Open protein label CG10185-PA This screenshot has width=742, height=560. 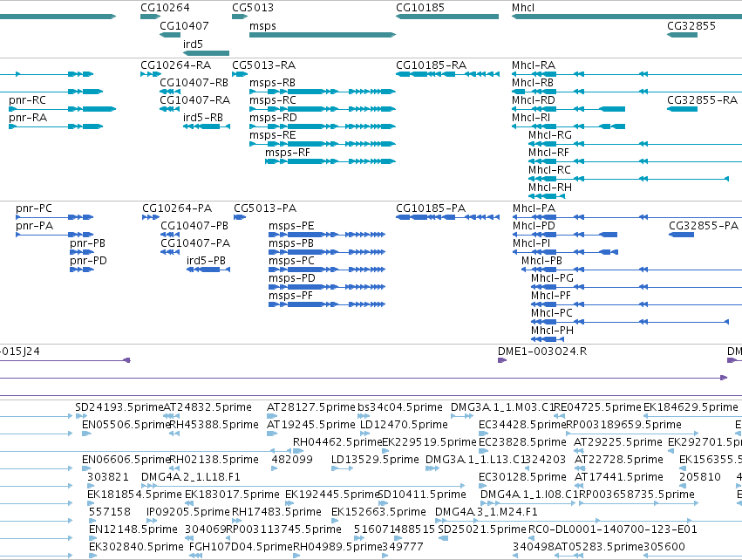coord(431,208)
